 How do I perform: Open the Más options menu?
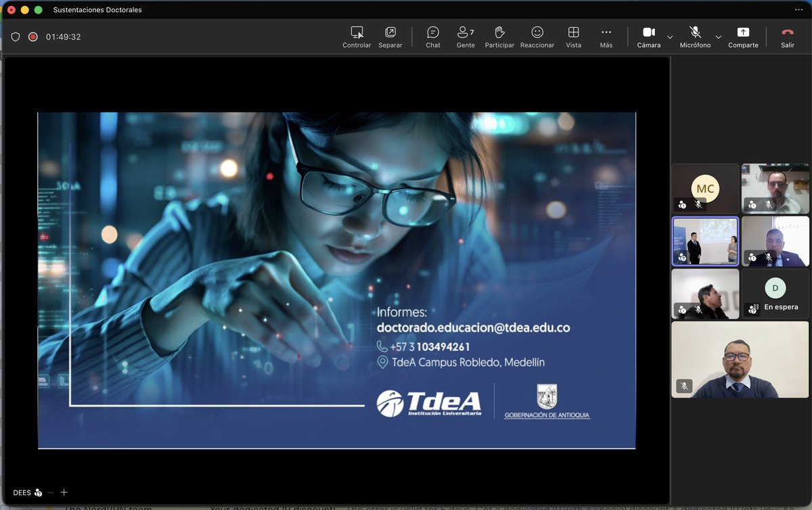click(606, 37)
